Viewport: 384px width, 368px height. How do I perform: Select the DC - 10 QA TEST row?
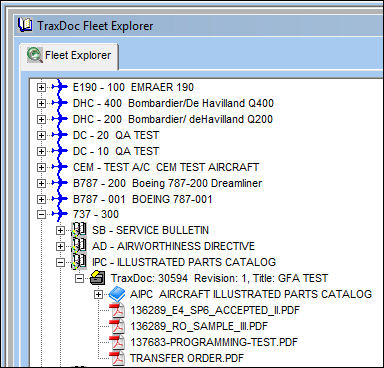[x=116, y=151]
